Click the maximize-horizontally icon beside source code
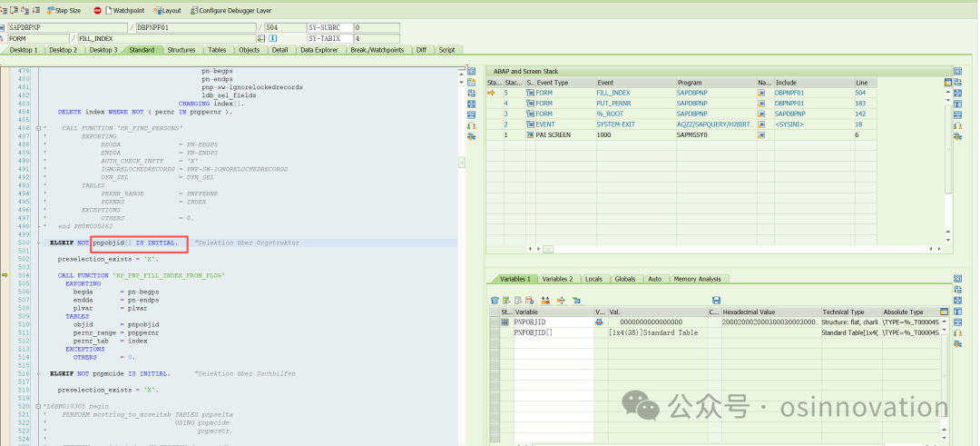This screenshot has height=446, width=980. coord(472,114)
